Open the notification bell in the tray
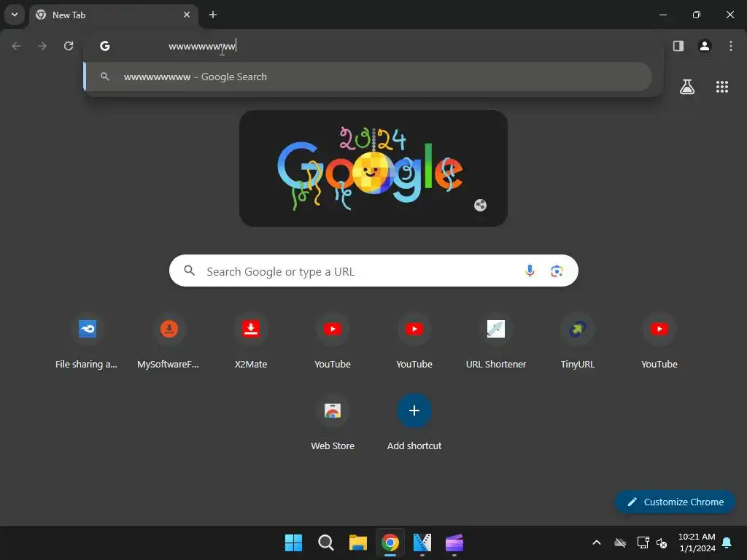 click(x=727, y=542)
